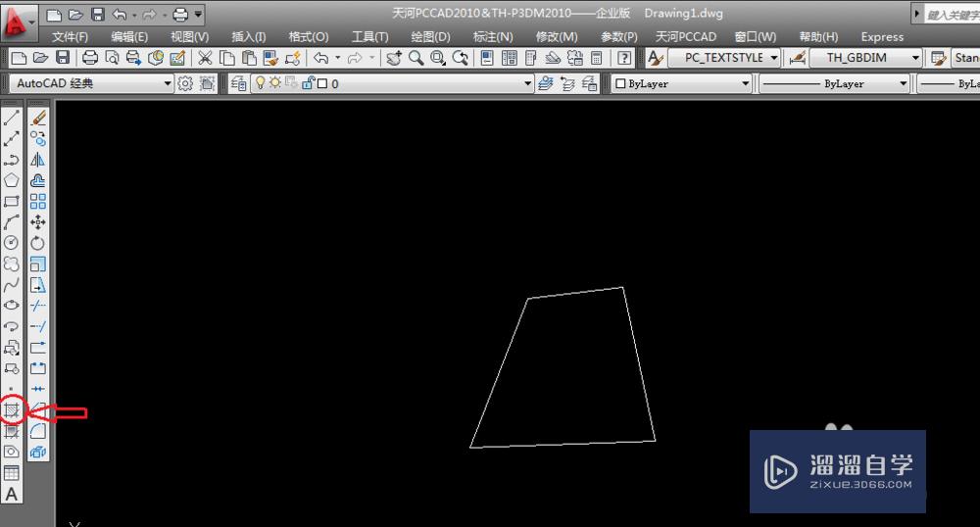Open the 文件(F) menu
The height and width of the screenshot is (527, 980).
tap(70, 37)
